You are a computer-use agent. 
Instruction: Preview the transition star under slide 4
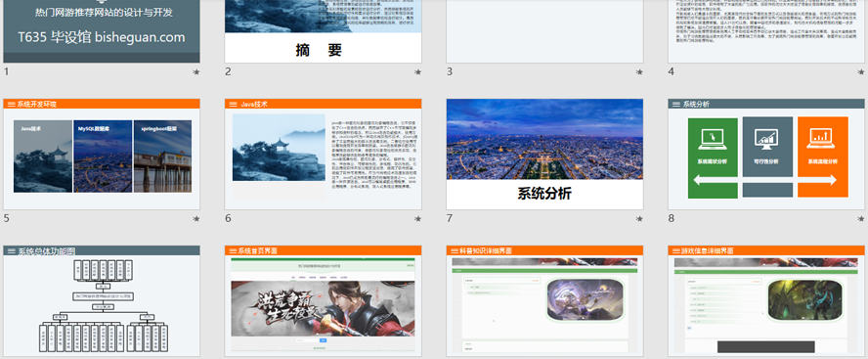tap(861, 72)
